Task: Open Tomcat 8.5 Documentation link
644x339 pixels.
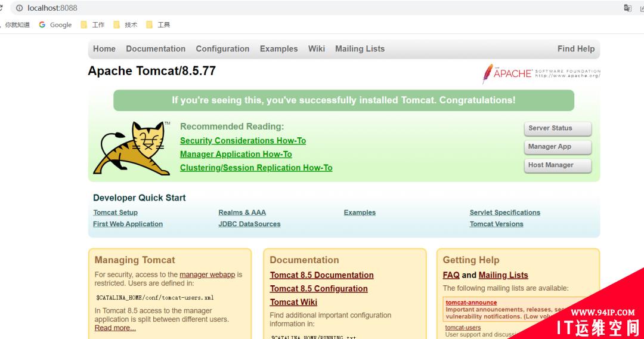Action: [321, 275]
